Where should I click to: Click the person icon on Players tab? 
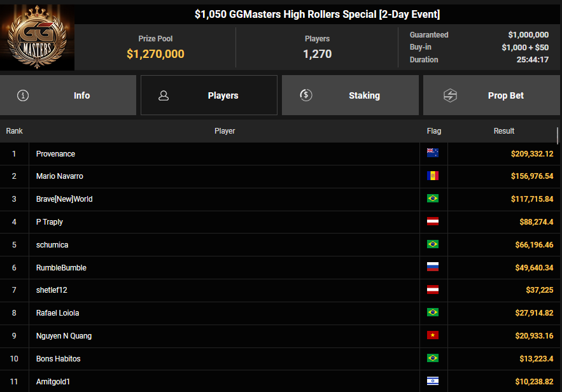164,95
